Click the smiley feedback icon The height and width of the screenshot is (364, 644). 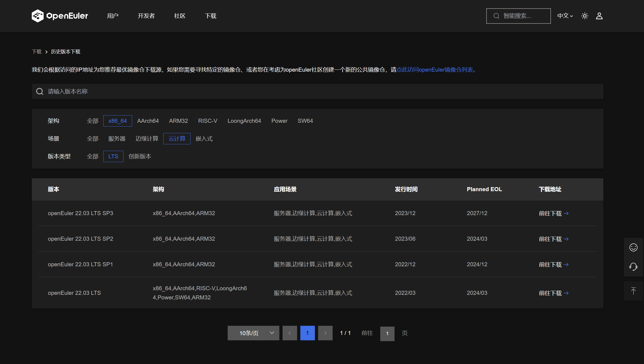633,247
